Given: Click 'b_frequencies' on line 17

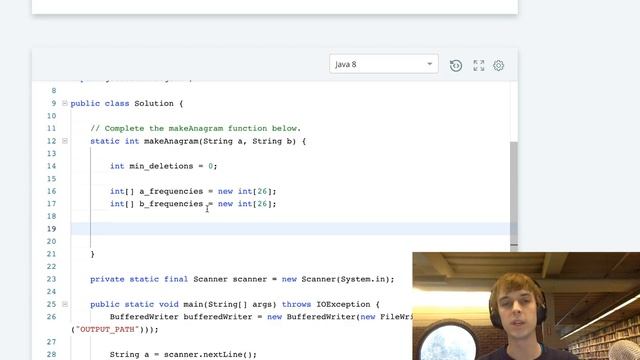Looking at the screenshot, I should click(171, 204).
